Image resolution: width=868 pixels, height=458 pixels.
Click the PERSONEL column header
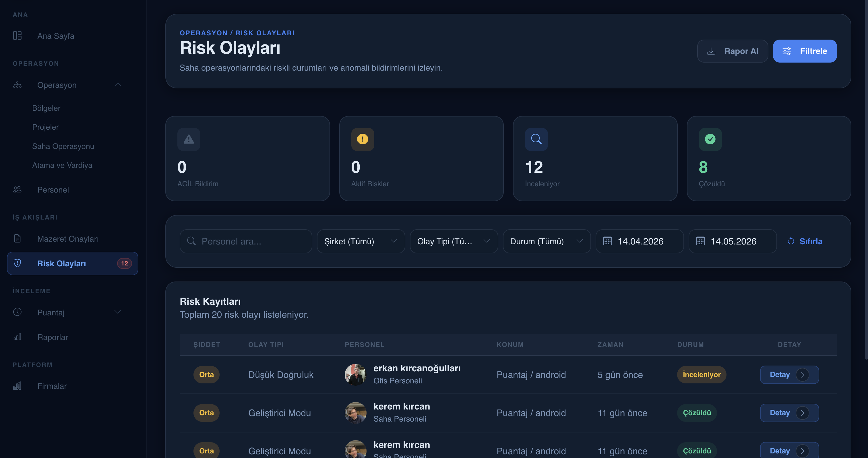click(x=365, y=345)
